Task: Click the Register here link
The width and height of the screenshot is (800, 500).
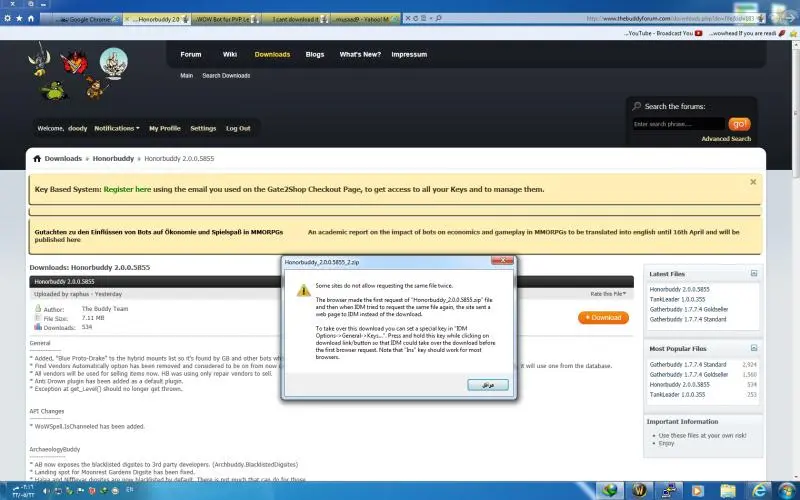Action: (127, 189)
